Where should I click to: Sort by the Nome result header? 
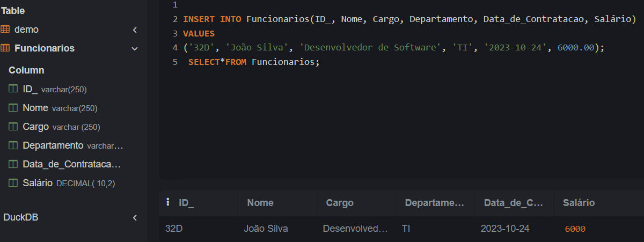260,203
